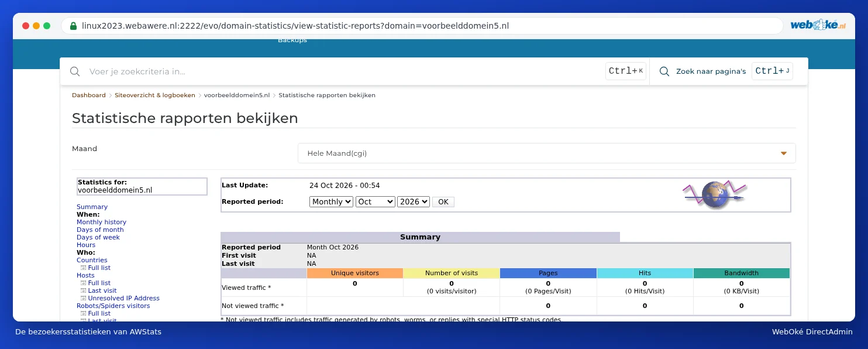The width and height of the screenshot is (868, 349).
Task: Open the Hours report link
Action: click(x=86, y=245)
